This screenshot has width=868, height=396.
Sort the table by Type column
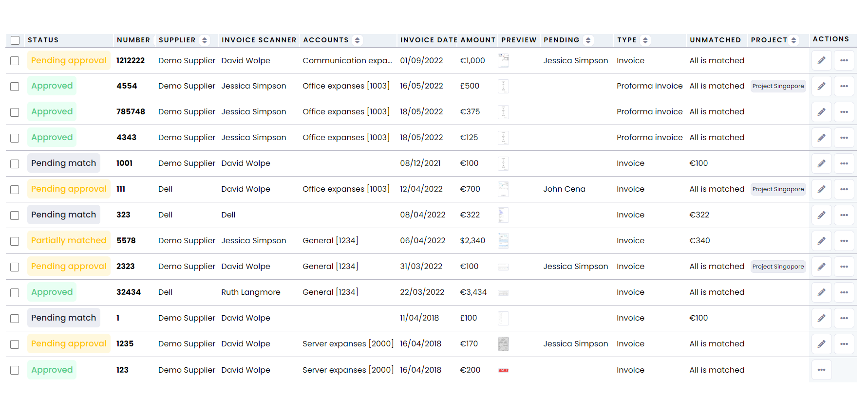point(645,40)
